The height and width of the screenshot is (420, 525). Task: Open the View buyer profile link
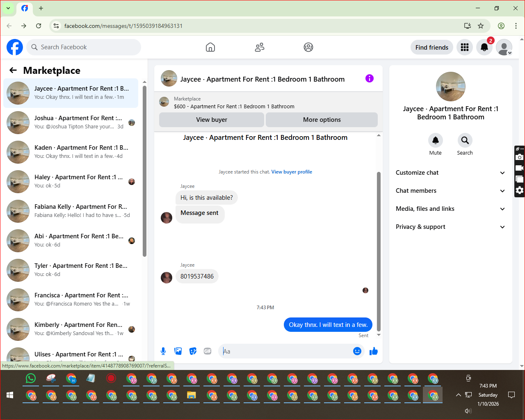tap(292, 172)
